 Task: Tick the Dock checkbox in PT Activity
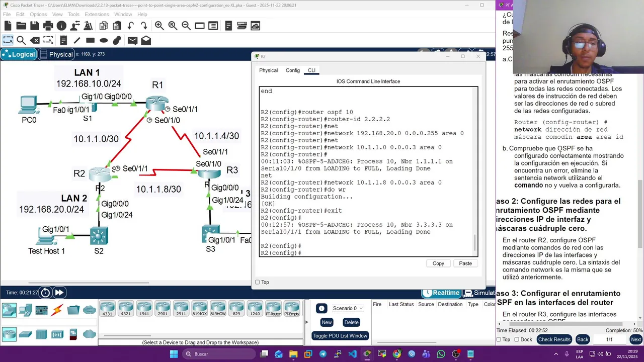pos(516,339)
